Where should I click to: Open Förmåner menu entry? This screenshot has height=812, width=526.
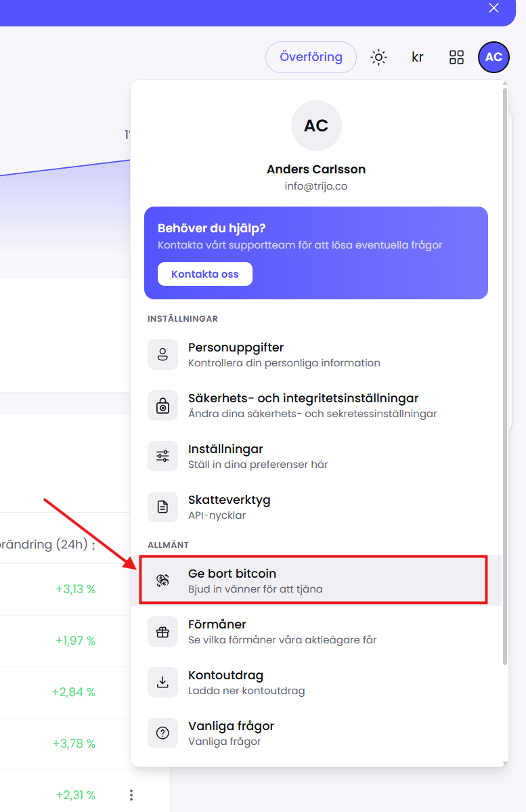(x=316, y=632)
